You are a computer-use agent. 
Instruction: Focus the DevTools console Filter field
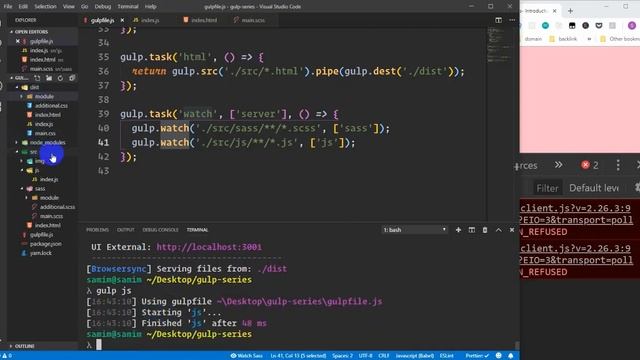[547, 188]
